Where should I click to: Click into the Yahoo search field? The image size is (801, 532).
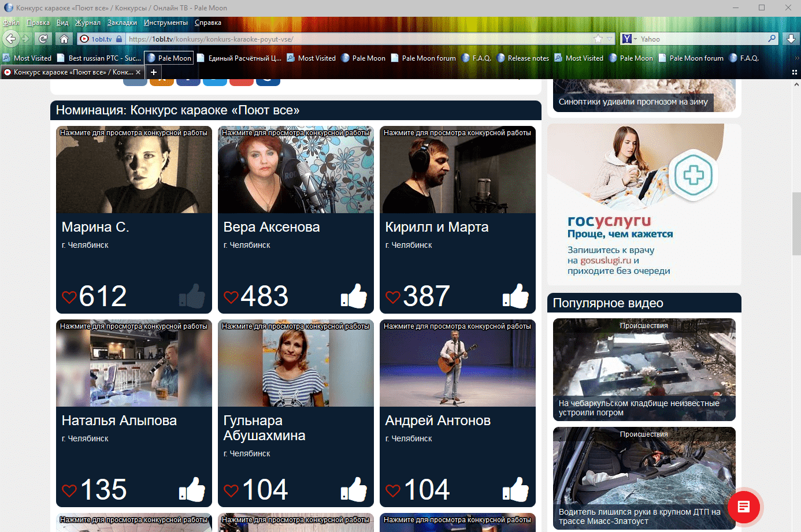(702, 39)
